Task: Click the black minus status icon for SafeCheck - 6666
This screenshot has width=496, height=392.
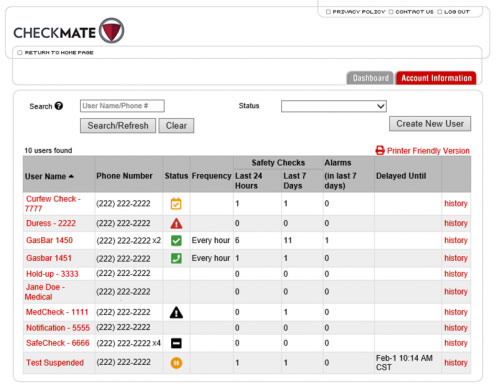Action: [176, 343]
